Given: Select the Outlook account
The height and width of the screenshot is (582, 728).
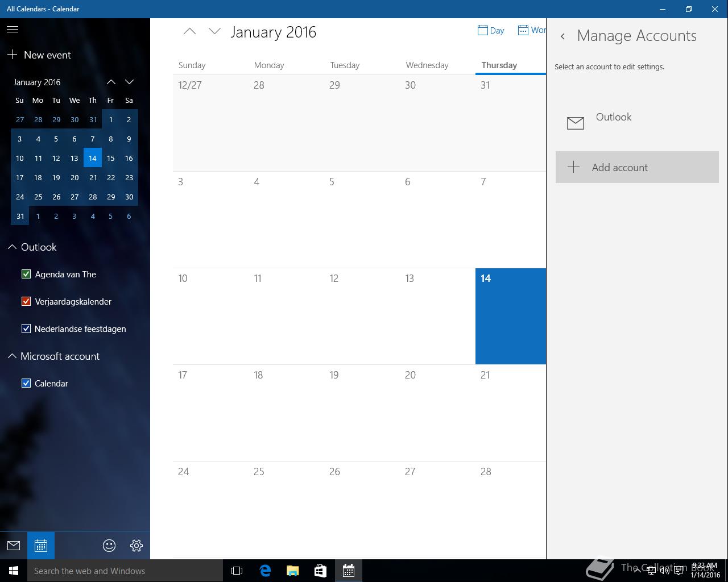Looking at the screenshot, I should point(637,122).
